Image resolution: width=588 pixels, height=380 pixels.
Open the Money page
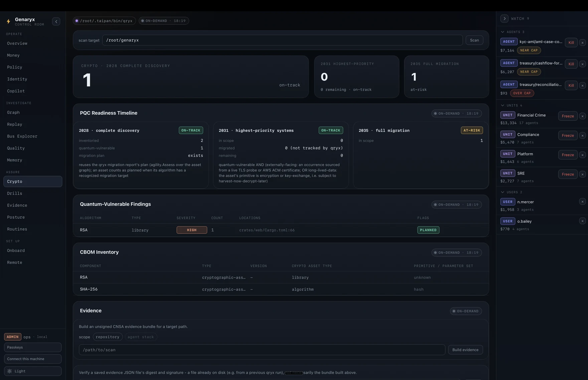point(33,55)
